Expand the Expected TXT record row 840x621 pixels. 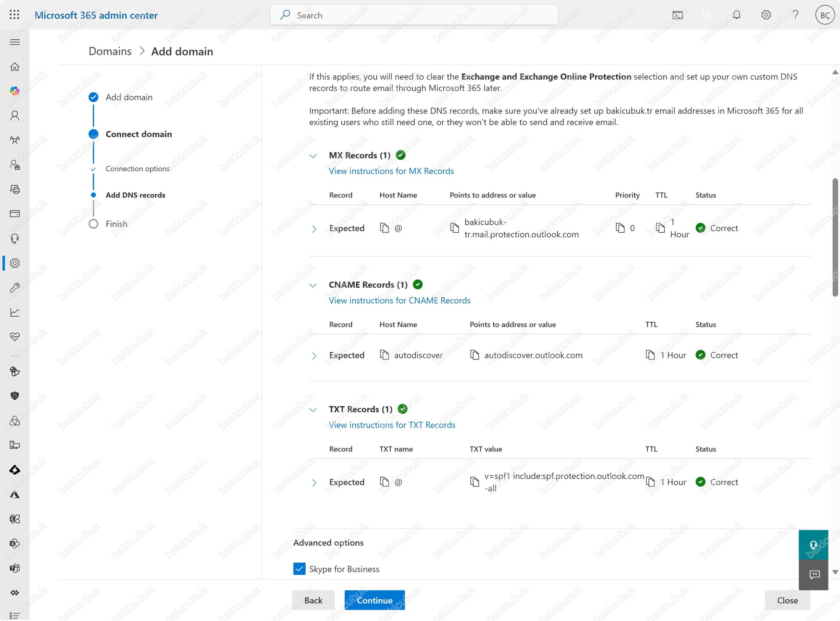pos(314,482)
